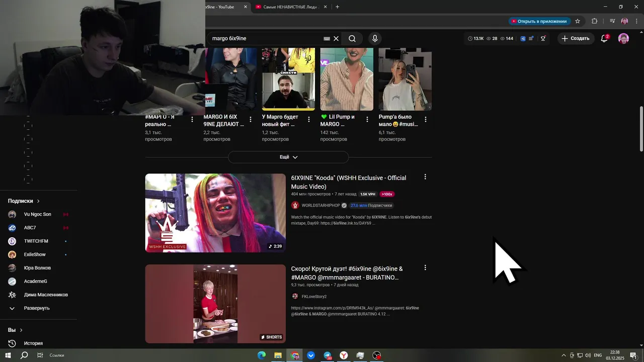Open the on-screen keyboard icon in search box

327,38
